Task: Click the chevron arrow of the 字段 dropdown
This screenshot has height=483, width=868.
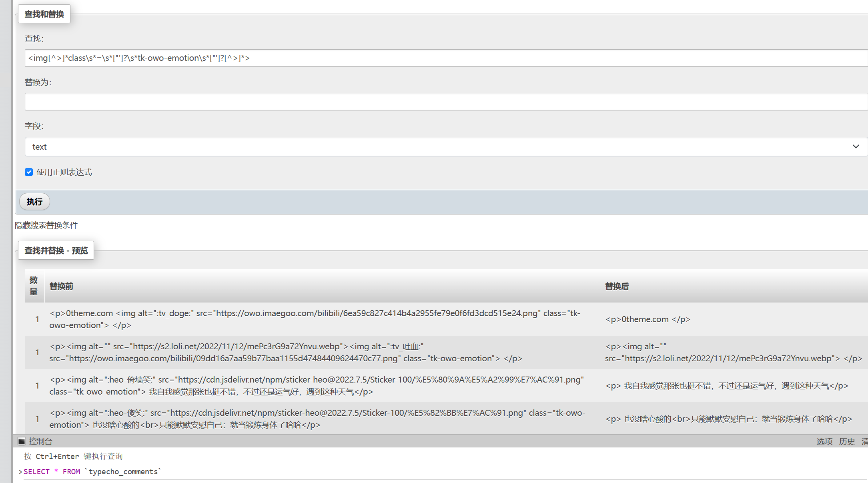Action: coord(856,146)
